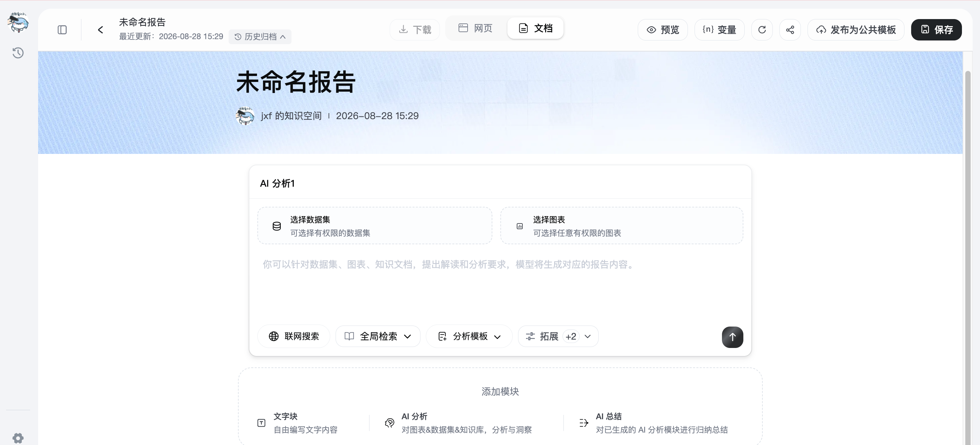Image resolution: width=980 pixels, height=445 pixels.
Task: Click 未命名报告 name in top bar
Action: click(x=142, y=22)
